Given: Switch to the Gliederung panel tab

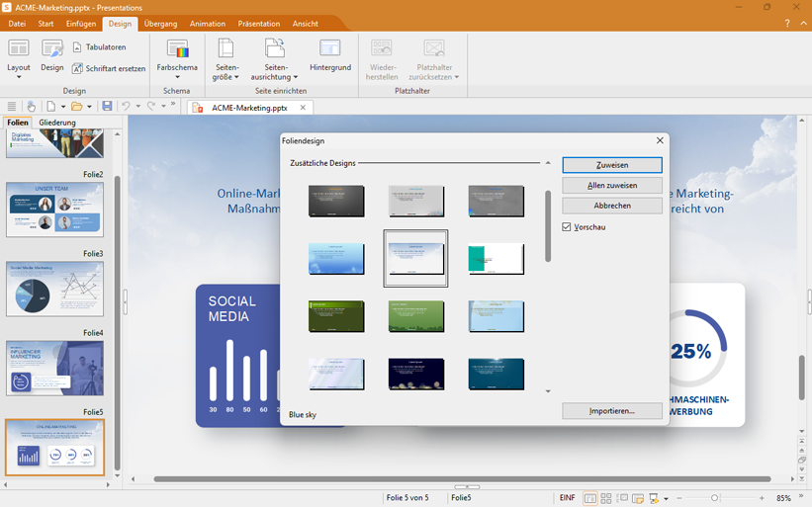Looking at the screenshot, I should (x=57, y=123).
